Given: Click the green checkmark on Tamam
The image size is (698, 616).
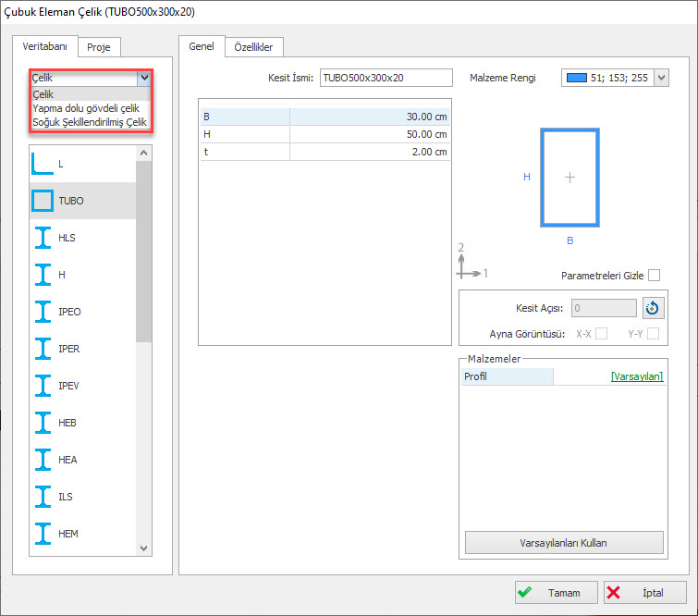Looking at the screenshot, I should (x=525, y=592).
